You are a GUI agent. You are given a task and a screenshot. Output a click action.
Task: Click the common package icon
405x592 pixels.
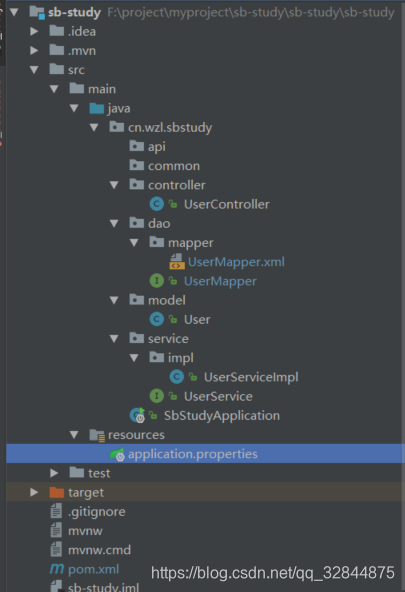(137, 165)
